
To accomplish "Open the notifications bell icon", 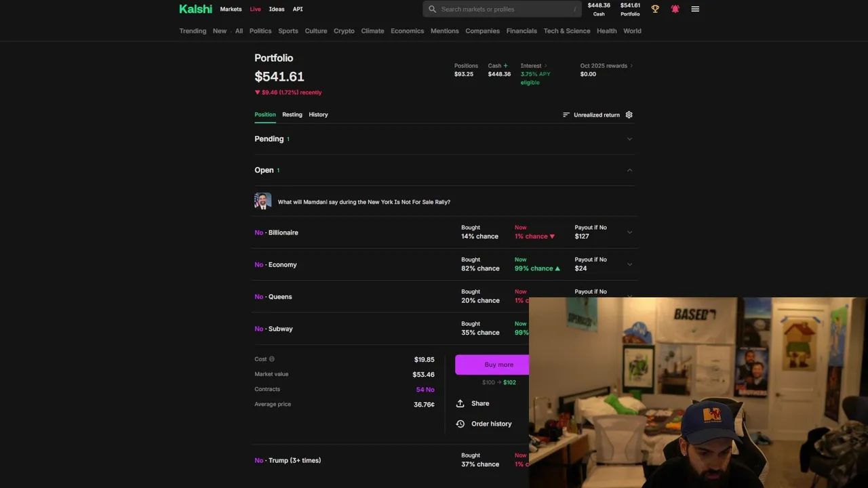I will tap(675, 9).
